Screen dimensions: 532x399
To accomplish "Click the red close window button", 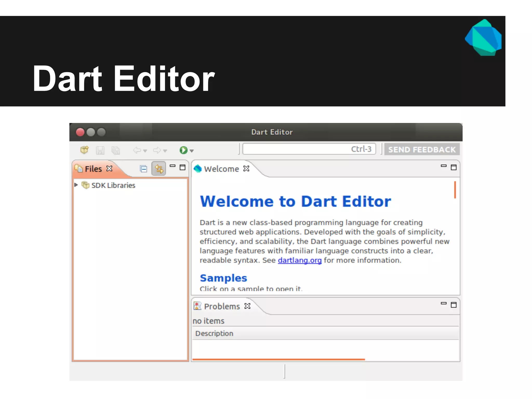I will click(80, 132).
